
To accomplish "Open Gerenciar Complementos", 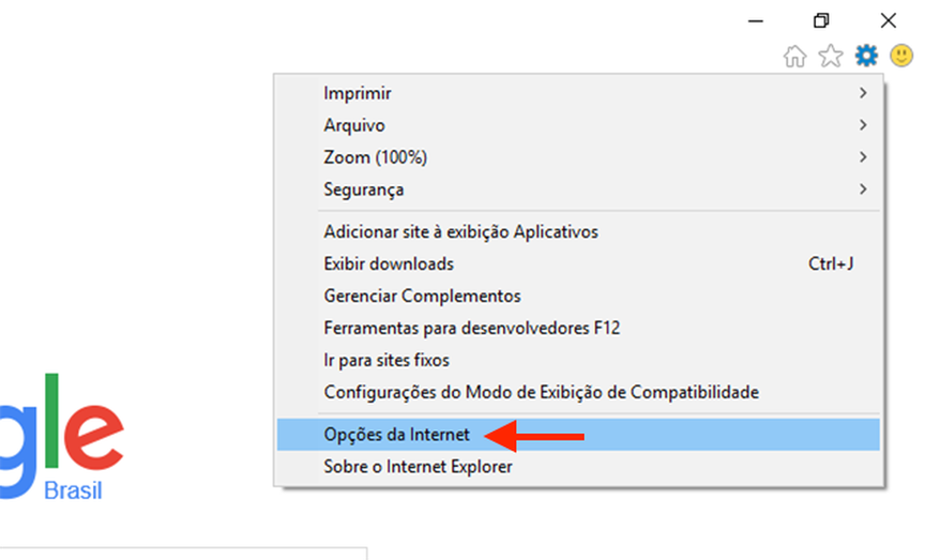I will (421, 295).
